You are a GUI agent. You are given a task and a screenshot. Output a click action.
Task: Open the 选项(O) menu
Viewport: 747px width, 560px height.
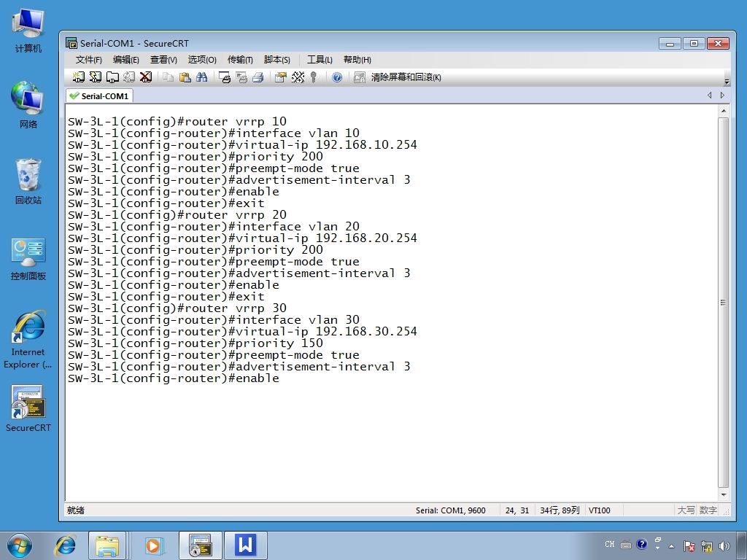coord(202,60)
